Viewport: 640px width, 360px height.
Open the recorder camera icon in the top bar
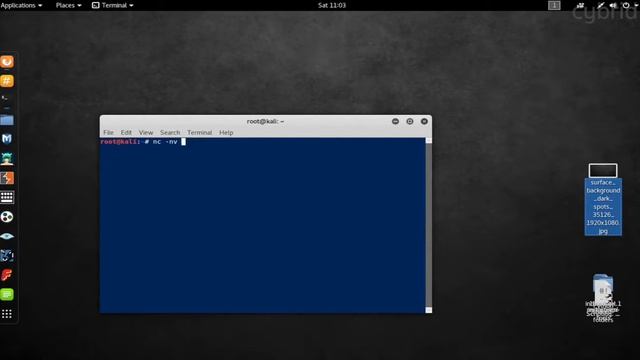[x=580, y=5]
